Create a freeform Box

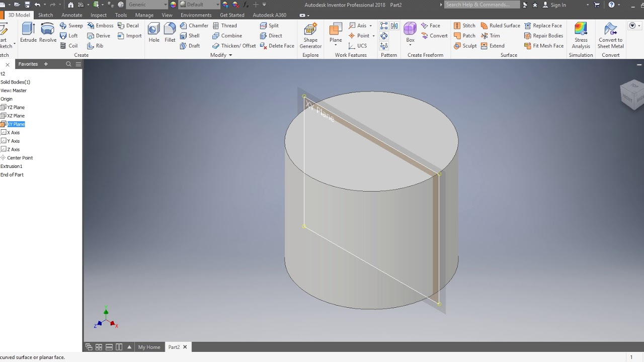[411, 32]
